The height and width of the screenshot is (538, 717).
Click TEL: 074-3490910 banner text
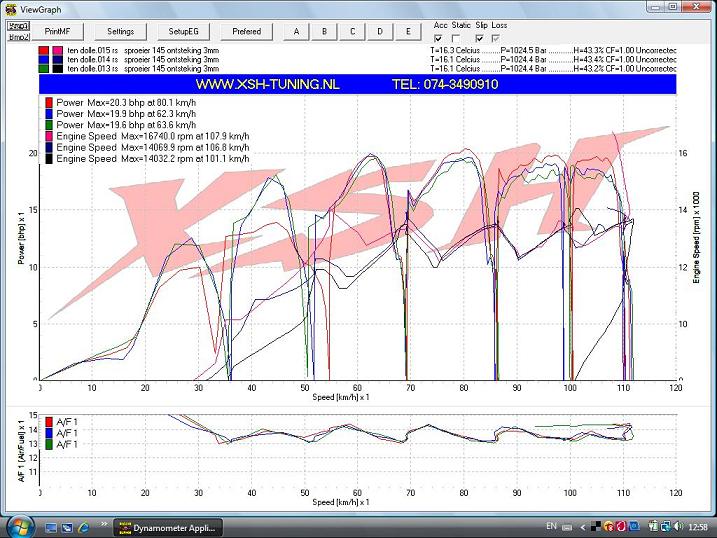click(445, 84)
